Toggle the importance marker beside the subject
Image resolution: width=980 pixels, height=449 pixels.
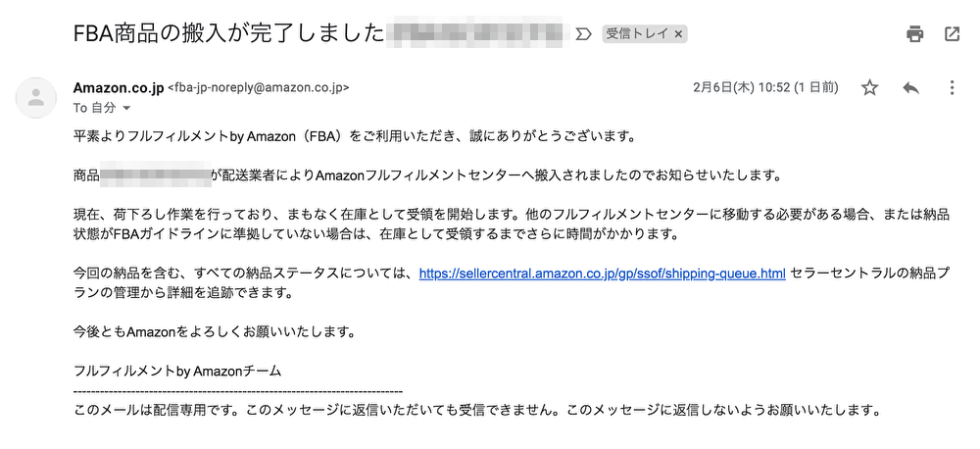click(x=582, y=33)
